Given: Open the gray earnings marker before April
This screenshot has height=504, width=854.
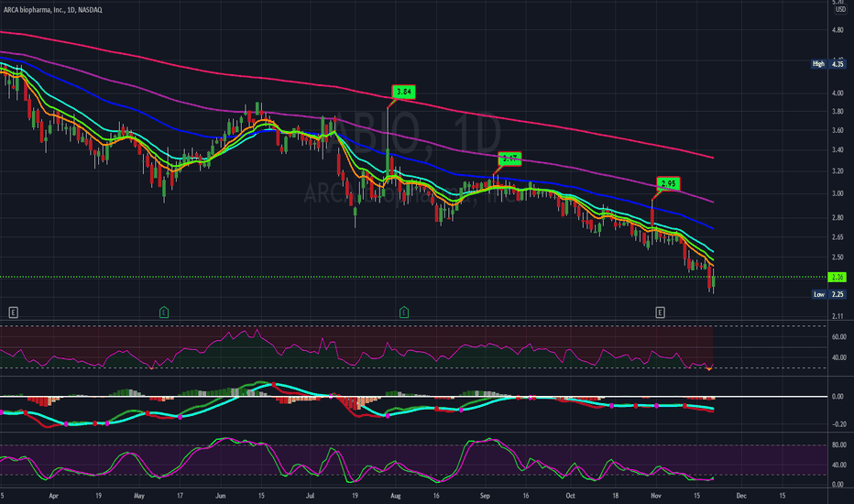Looking at the screenshot, I should (x=13, y=312).
